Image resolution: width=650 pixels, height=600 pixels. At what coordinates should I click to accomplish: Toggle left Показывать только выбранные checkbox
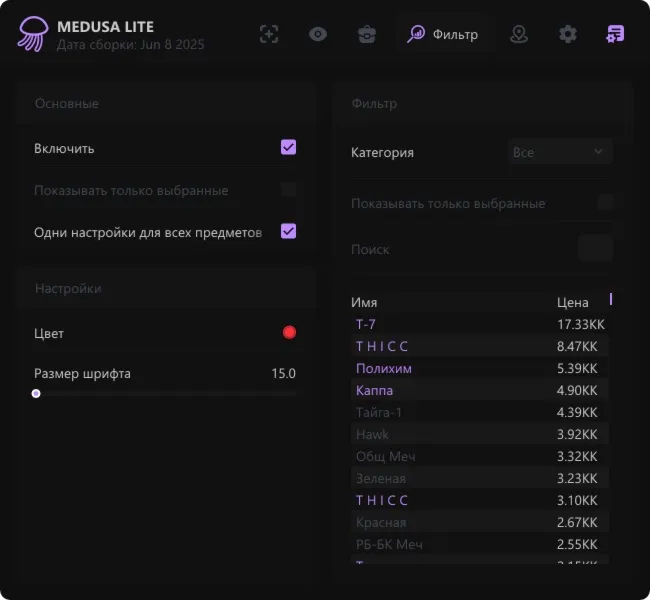[x=289, y=189]
